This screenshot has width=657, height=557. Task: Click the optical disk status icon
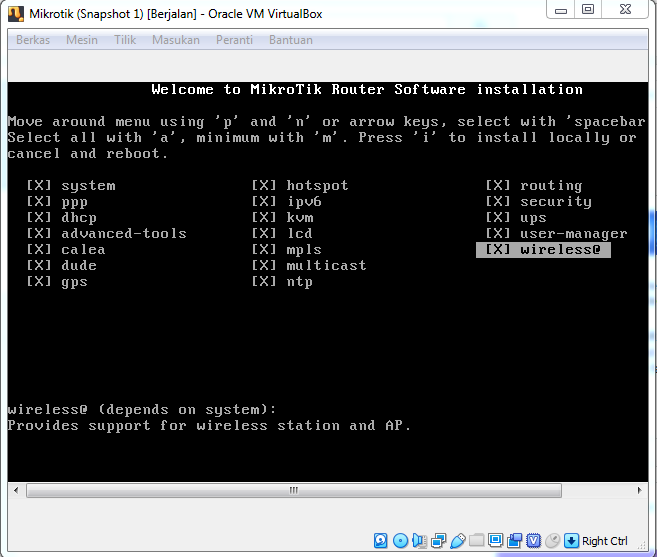(x=400, y=541)
